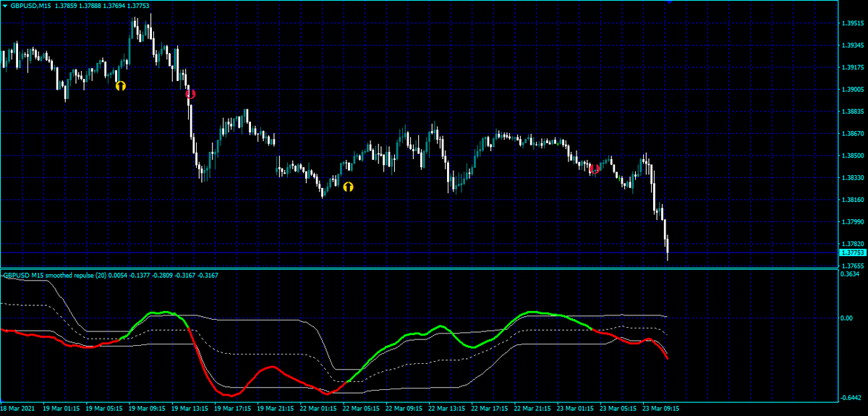This screenshot has width=868, height=416.
Task: Click the 0.3634 indicator scale value
Action: click(x=851, y=274)
